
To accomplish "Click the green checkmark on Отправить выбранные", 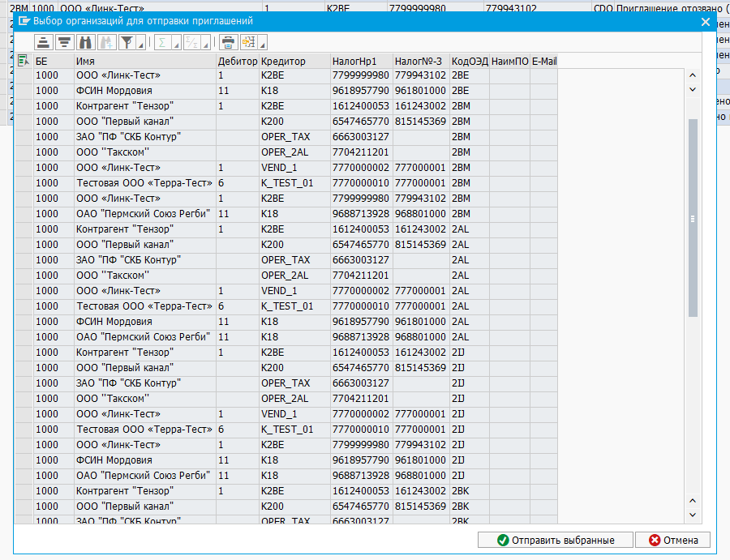I will coord(503,540).
